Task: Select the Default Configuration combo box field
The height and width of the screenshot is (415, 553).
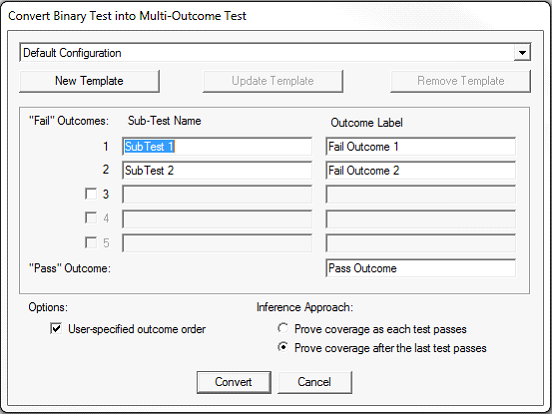Action: (x=275, y=53)
